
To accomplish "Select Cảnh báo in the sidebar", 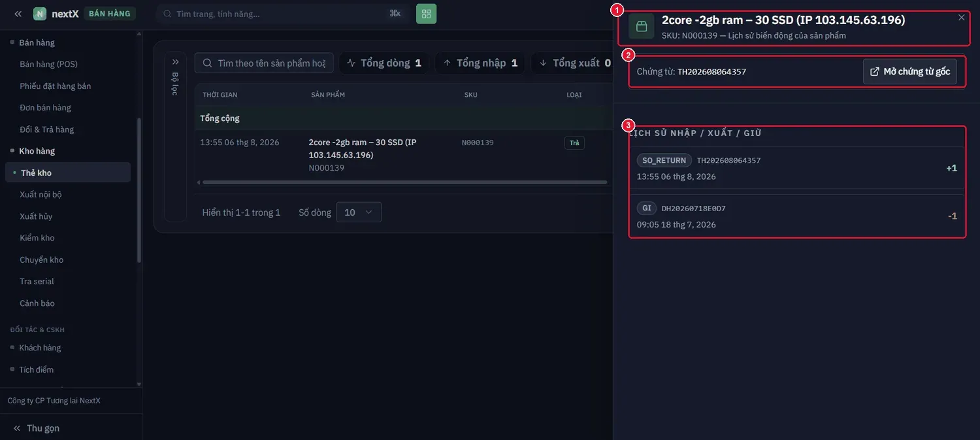I will point(37,303).
